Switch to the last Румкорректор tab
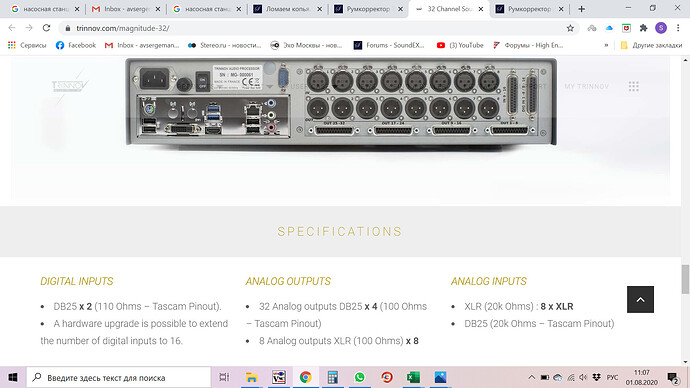The height and width of the screenshot is (388, 690). pyautogui.click(x=530, y=9)
